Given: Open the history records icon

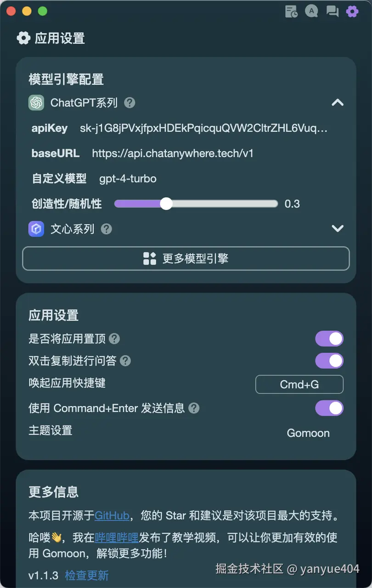Looking at the screenshot, I should click(291, 11).
